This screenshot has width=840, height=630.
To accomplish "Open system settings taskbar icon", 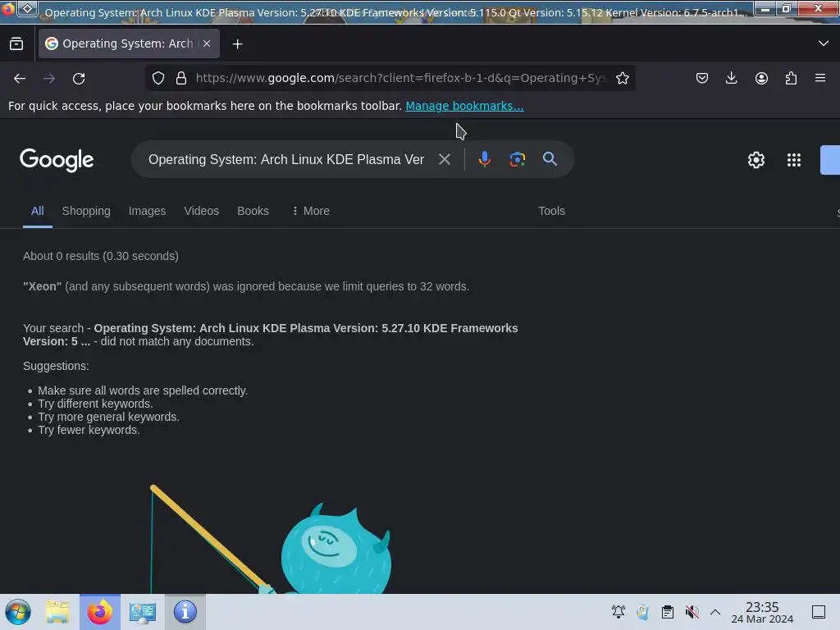I will [x=143, y=612].
